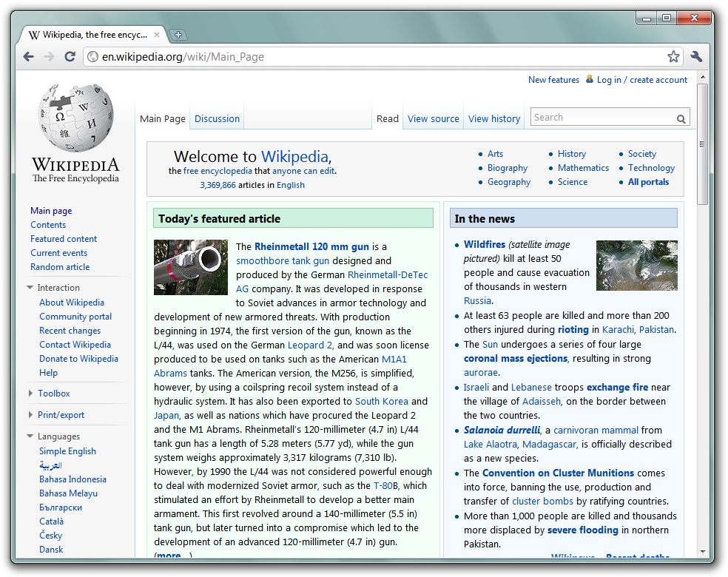The height and width of the screenshot is (577, 728).
Task: Bookmark this page with the star icon
Action: tap(673, 57)
